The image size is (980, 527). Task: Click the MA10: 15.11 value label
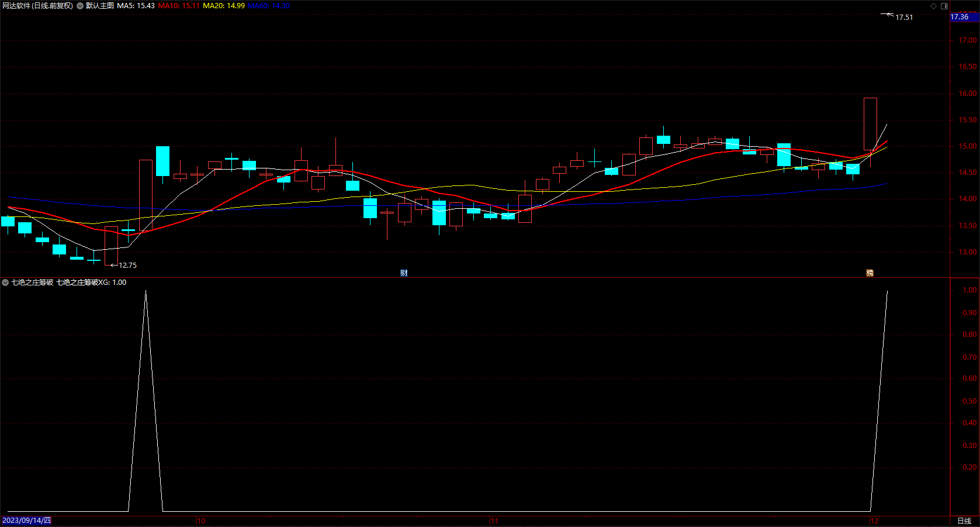tap(179, 6)
